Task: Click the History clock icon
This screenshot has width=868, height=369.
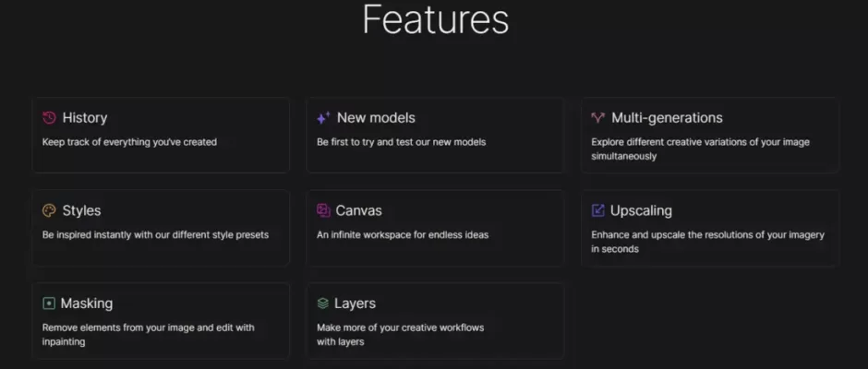Action: (49, 118)
